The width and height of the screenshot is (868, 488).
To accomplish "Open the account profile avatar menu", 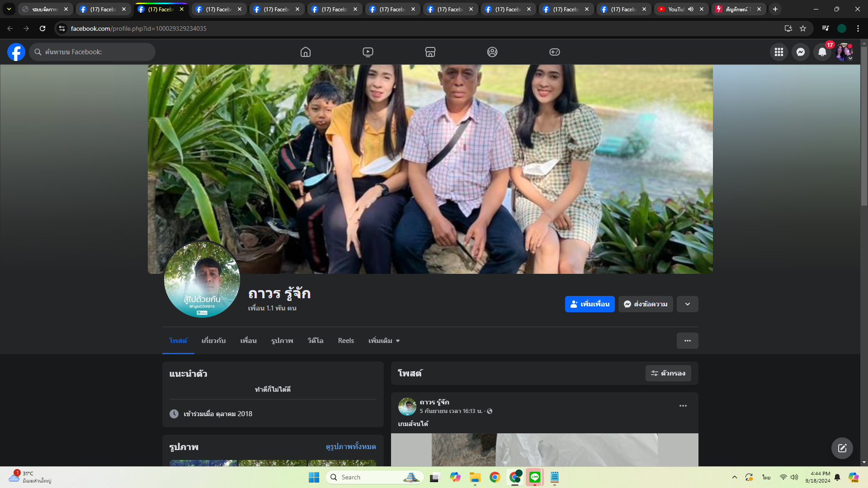I will tap(844, 52).
